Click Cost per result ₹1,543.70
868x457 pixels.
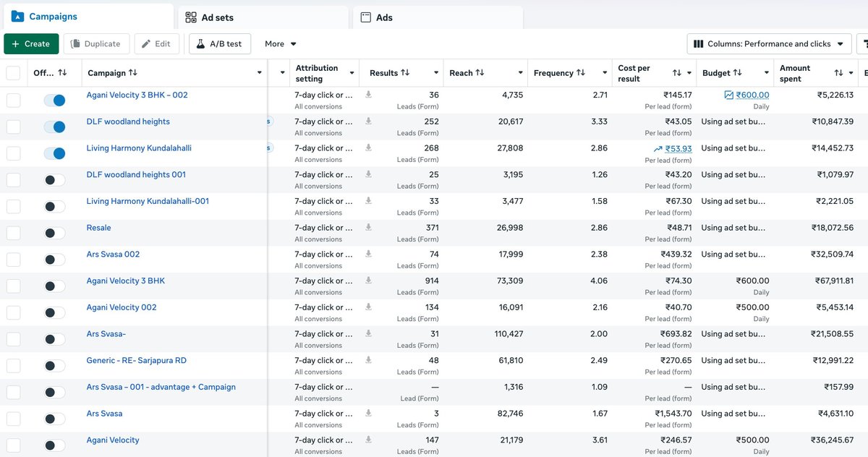coord(673,414)
